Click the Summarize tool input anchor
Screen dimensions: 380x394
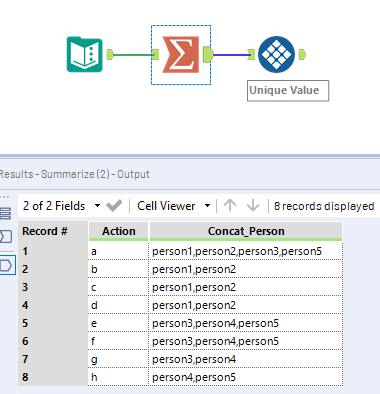click(155, 55)
